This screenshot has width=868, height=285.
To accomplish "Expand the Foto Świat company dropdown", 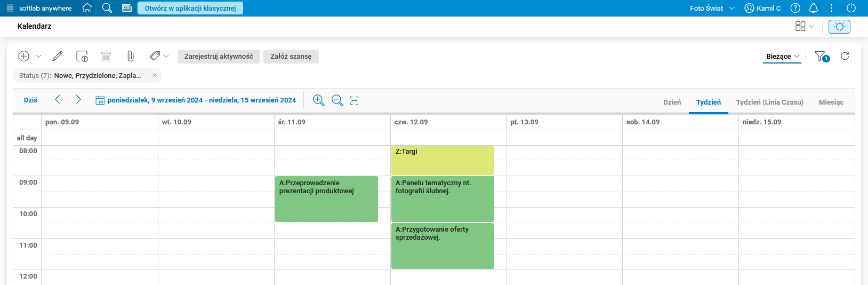I will (712, 8).
